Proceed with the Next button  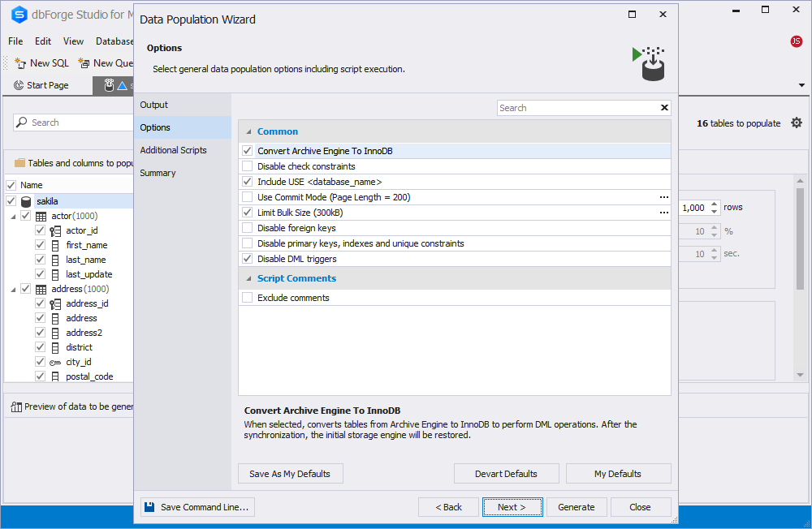click(512, 507)
